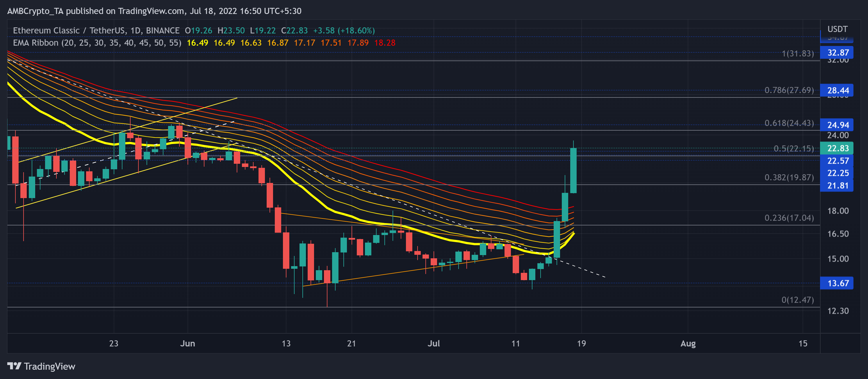Click the 12.30 price axis tick
This screenshot has height=379, width=868.
pos(838,311)
